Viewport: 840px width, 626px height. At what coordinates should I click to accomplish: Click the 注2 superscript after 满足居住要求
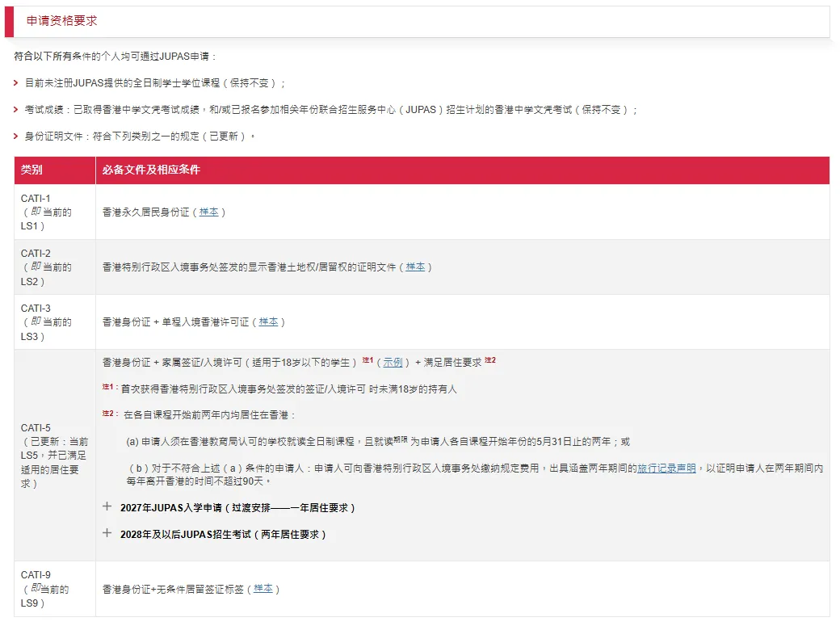(x=489, y=360)
